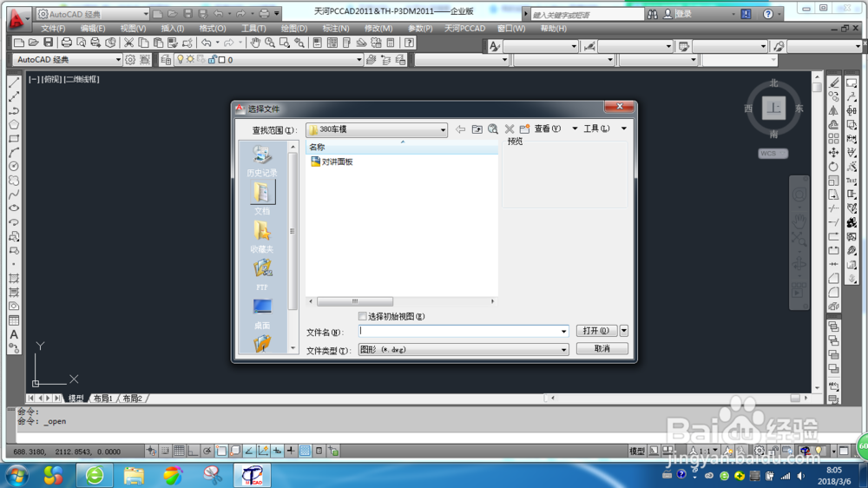Click the Plot printer icon
Image resolution: width=868 pixels, height=488 pixels.
[x=67, y=43]
